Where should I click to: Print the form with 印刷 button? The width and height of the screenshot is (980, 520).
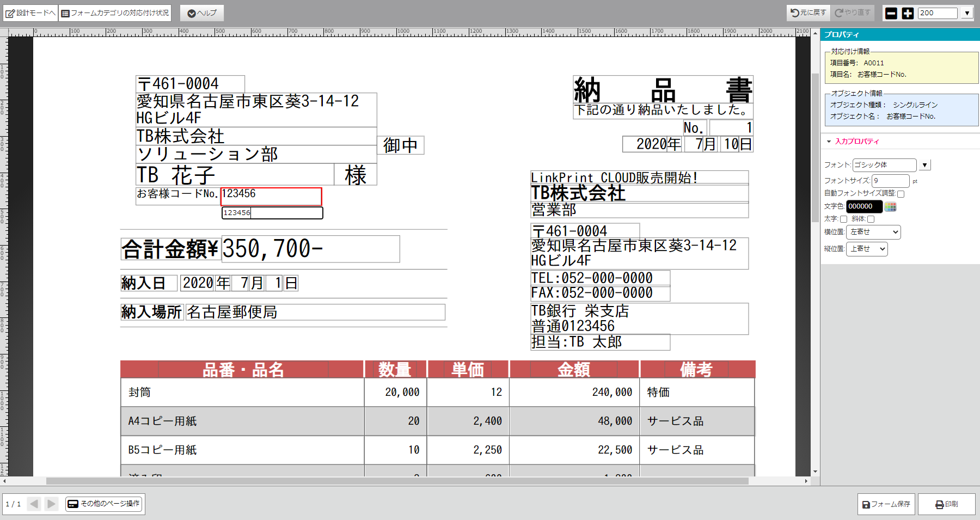click(947, 504)
